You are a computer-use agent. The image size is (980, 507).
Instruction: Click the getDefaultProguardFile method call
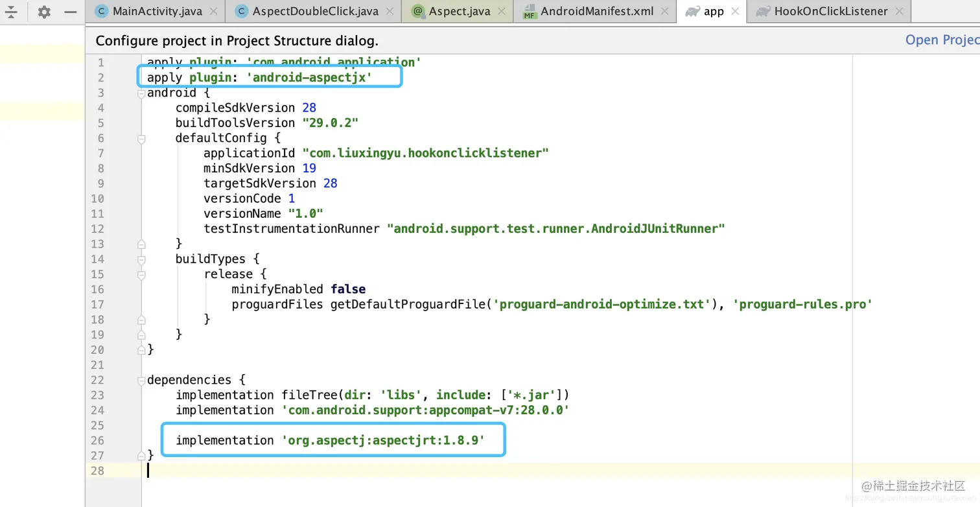click(408, 304)
